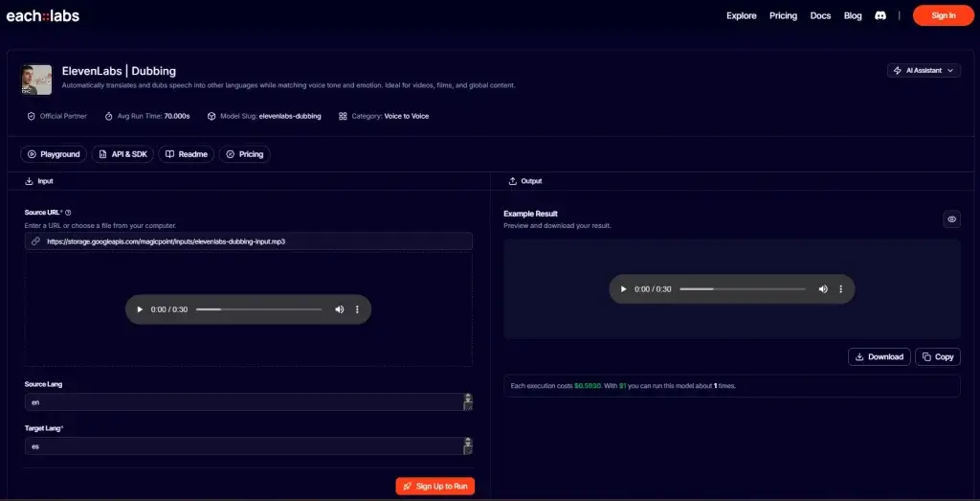Click the Official Partner badge
The image size is (980, 501).
pyautogui.click(x=56, y=116)
